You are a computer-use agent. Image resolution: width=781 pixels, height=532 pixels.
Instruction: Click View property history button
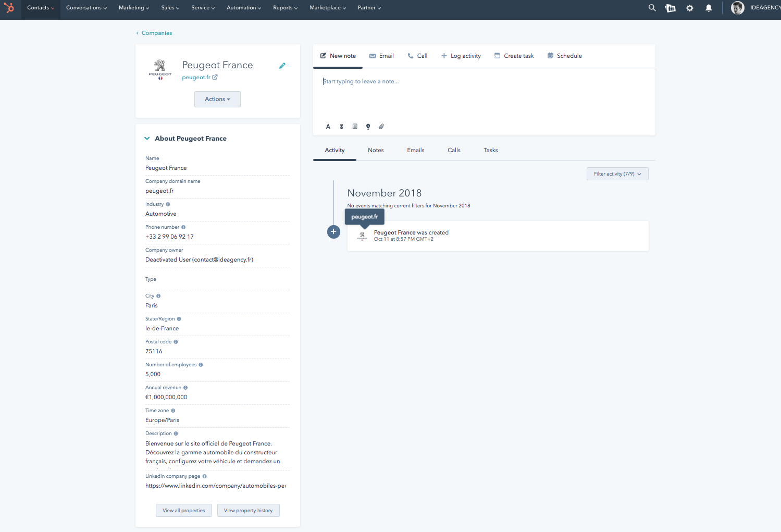pyautogui.click(x=249, y=511)
